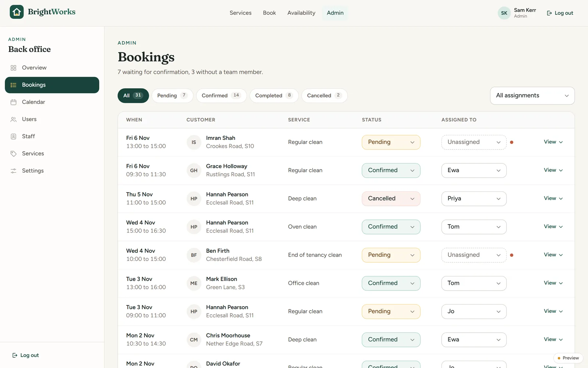Click the SK user avatar
The height and width of the screenshot is (368, 588).
pos(504,13)
